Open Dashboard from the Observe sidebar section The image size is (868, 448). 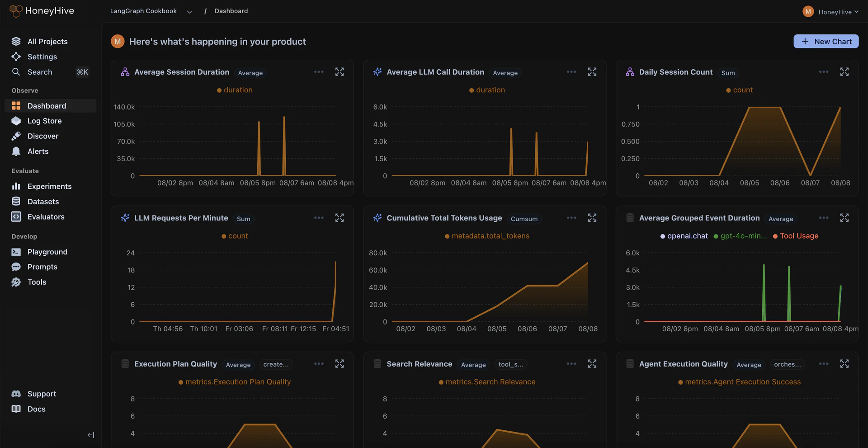coord(47,105)
